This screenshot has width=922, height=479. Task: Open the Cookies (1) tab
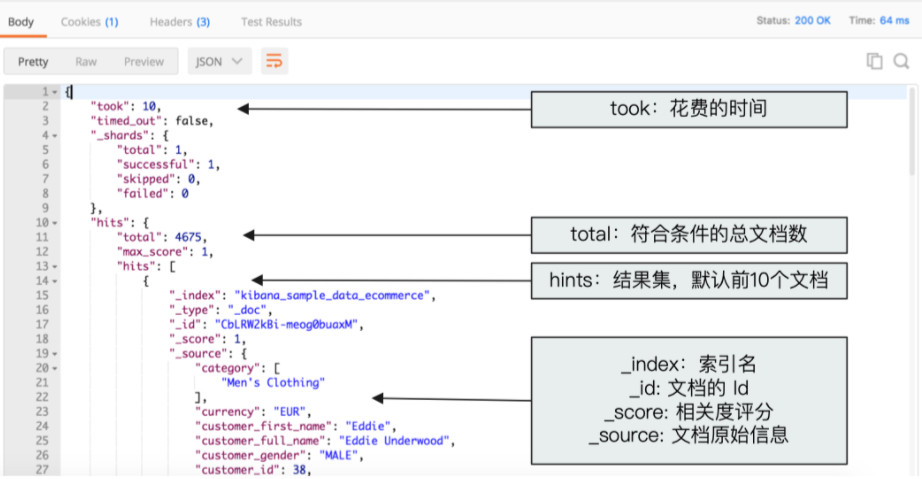click(89, 22)
